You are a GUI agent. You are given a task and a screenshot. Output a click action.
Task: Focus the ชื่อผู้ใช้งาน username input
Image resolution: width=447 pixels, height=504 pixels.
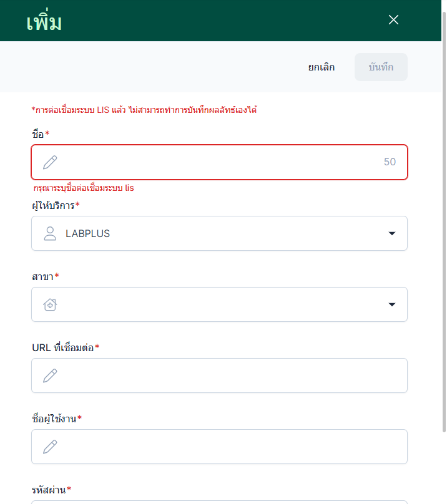pos(225,447)
